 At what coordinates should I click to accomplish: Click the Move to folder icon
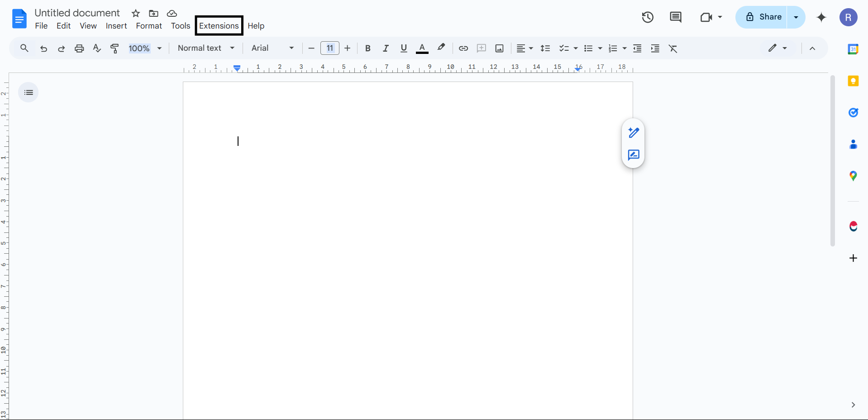[154, 13]
